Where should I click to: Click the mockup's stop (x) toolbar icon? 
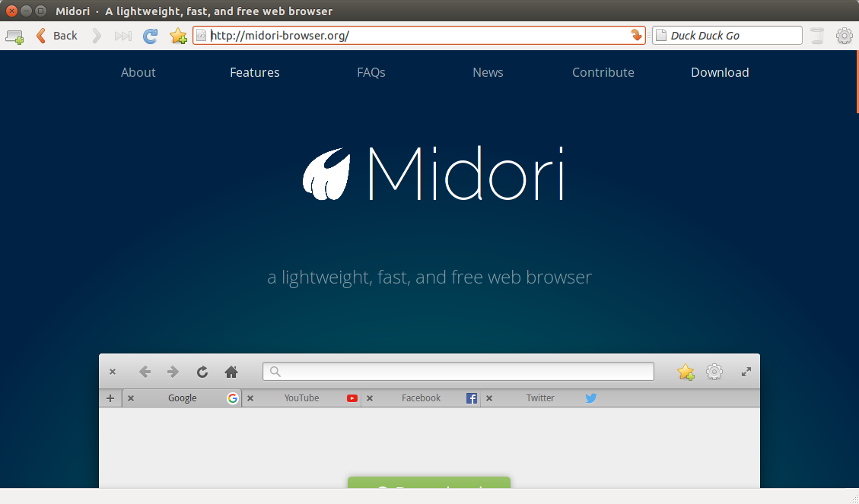[x=113, y=372]
